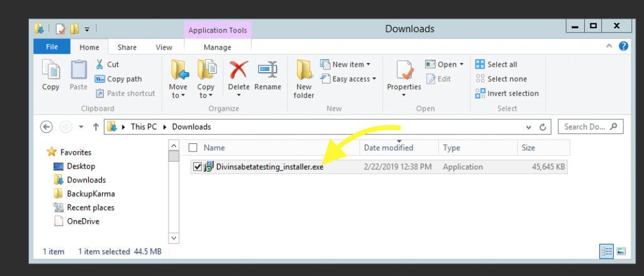Image resolution: width=644 pixels, height=276 pixels.
Task: Click the Open button in ribbon
Action: (445, 65)
